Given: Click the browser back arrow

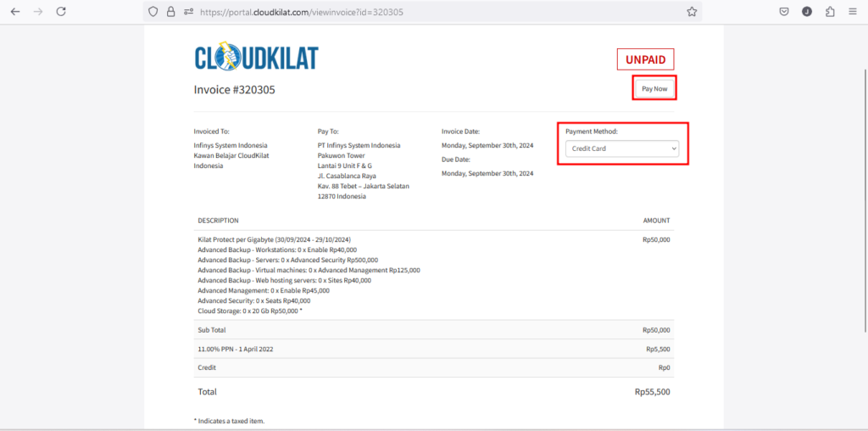Looking at the screenshot, I should [15, 12].
